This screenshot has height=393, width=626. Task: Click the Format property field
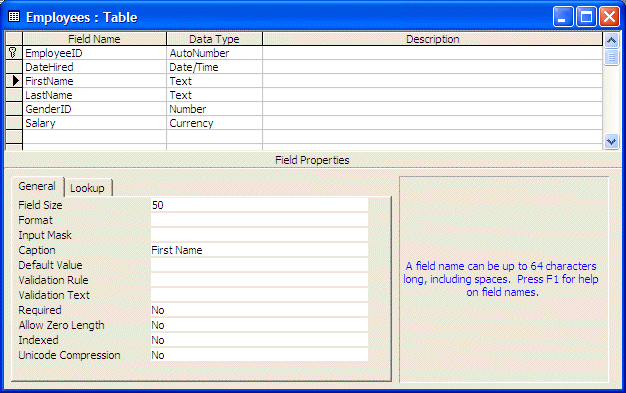pyautogui.click(x=259, y=220)
